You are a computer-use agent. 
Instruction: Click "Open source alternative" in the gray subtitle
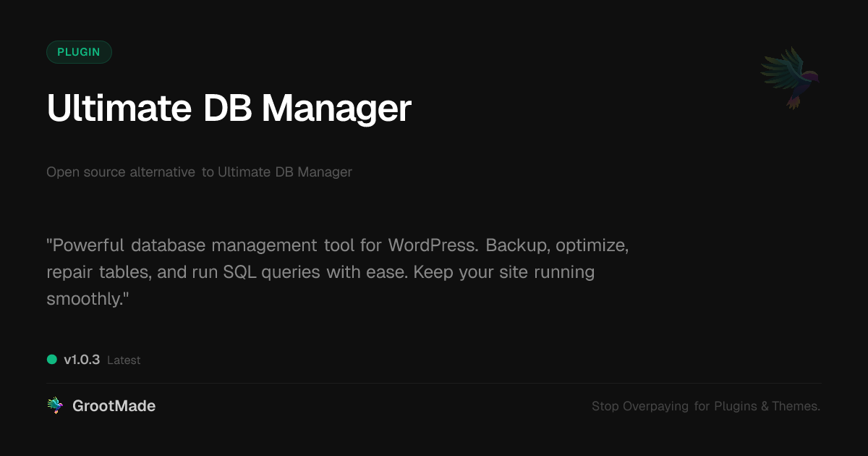(121, 172)
